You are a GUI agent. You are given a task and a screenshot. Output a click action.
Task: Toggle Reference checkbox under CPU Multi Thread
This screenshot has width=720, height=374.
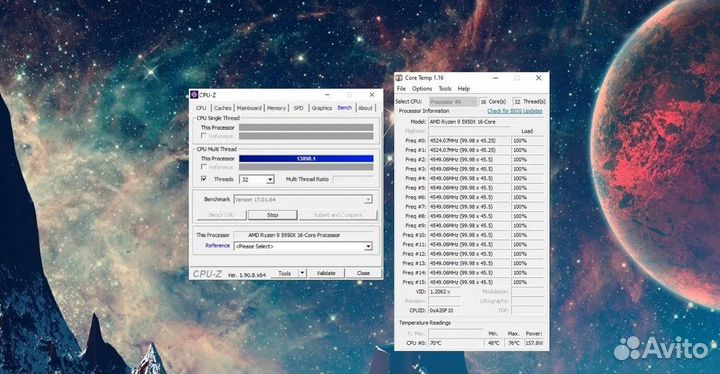coord(204,167)
